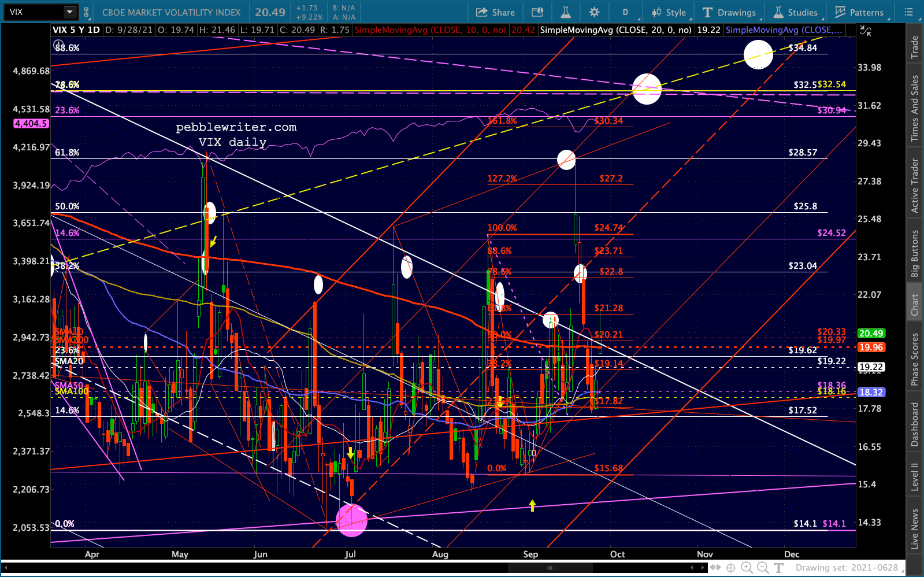
Task: Click the chart info card icon
Action: click(537, 12)
